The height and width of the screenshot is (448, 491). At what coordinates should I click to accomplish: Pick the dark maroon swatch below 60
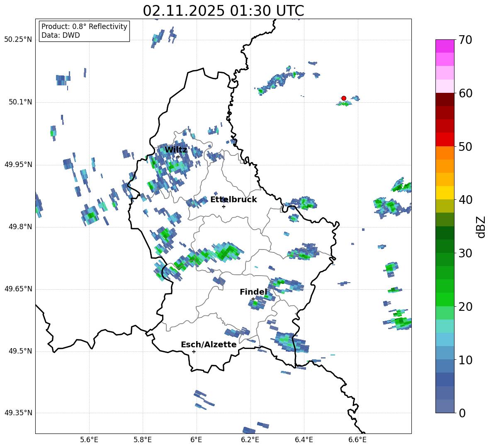click(445, 99)
